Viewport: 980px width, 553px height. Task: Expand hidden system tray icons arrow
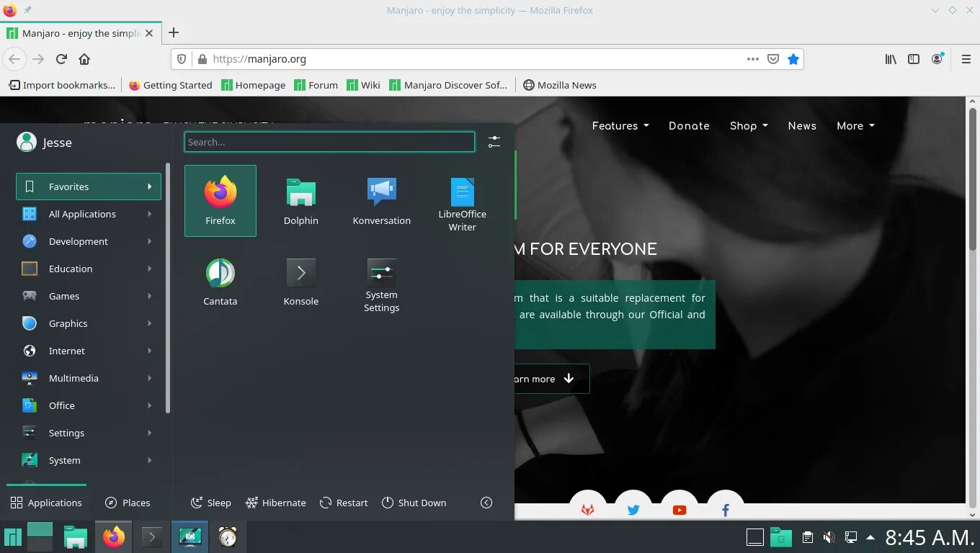pyautogui.click(x=870, y=537)
